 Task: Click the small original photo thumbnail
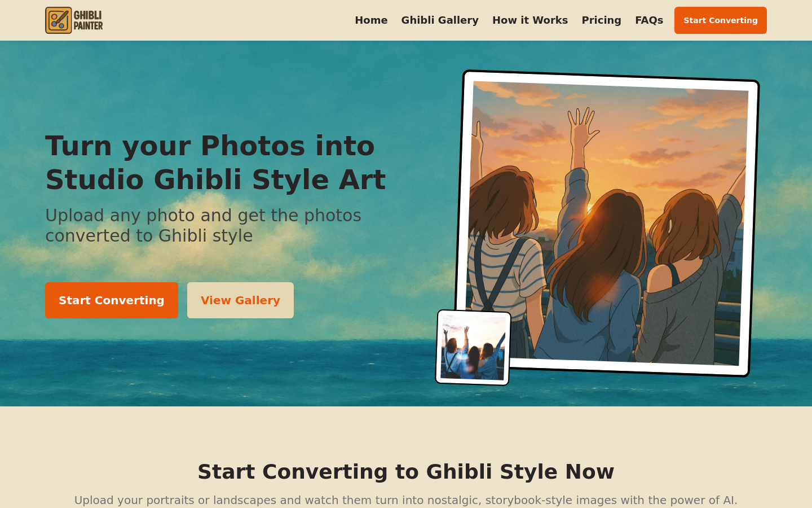tap(473, 348)
